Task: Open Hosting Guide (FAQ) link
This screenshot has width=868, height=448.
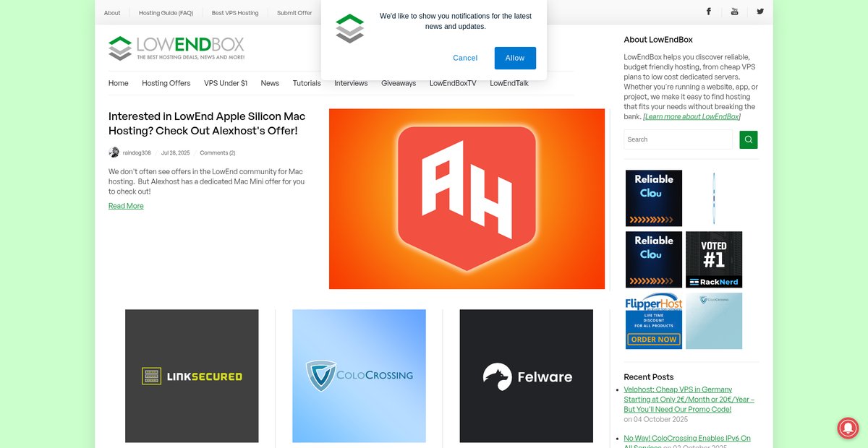Action: pyautogui.click(x=166, y=12)
